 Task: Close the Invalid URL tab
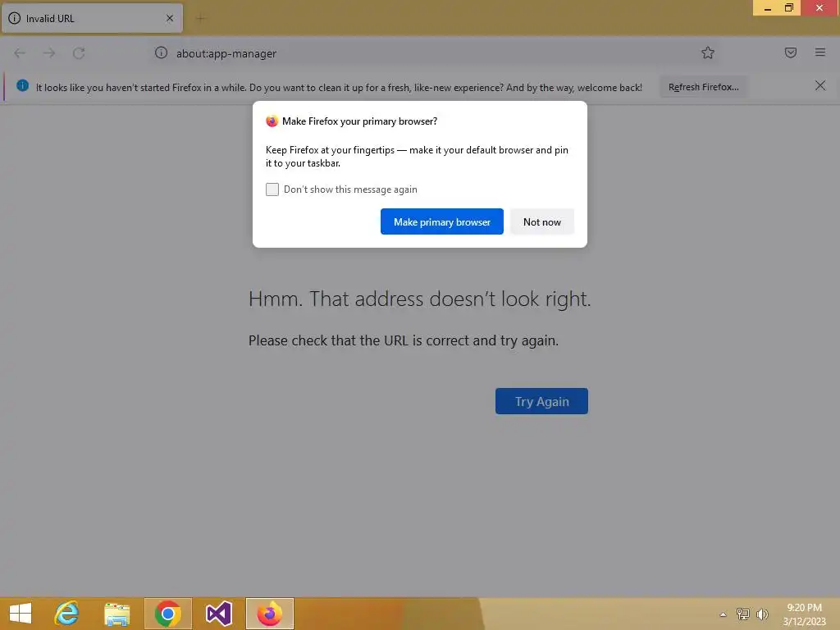170,18
